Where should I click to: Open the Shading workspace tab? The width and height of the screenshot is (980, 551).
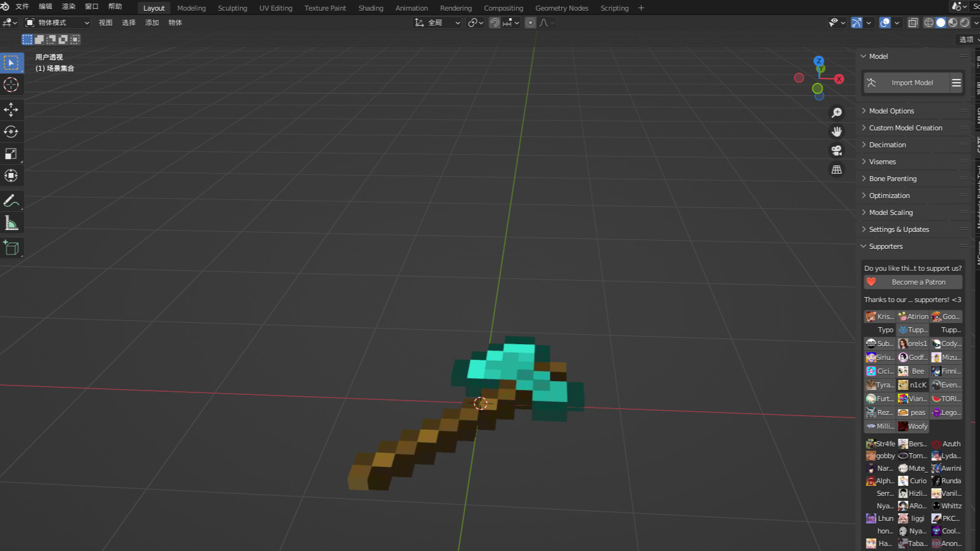pyautogui.click(x=370, y=8)
